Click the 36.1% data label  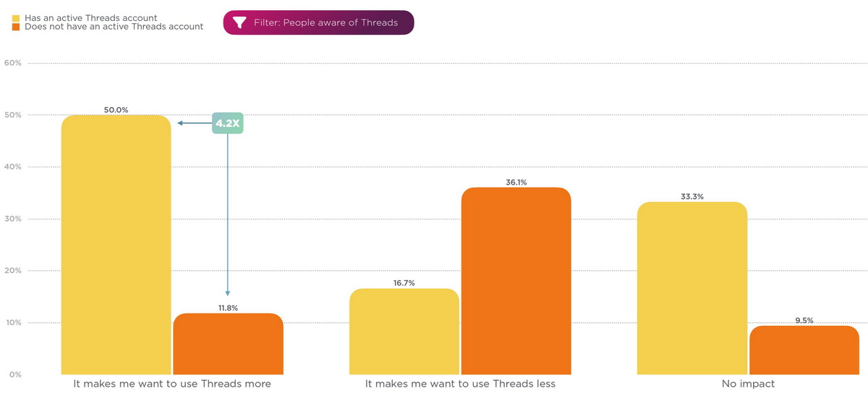516,182
